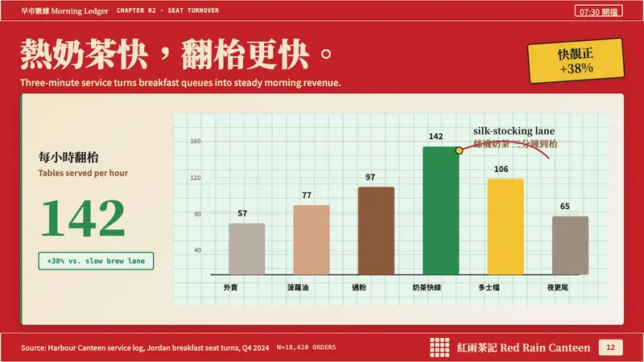The height and width of the screenshot is (362, 644).
Task: Click the 'N=18,420 ORDERS' footer text
Action: coord(306,348)
